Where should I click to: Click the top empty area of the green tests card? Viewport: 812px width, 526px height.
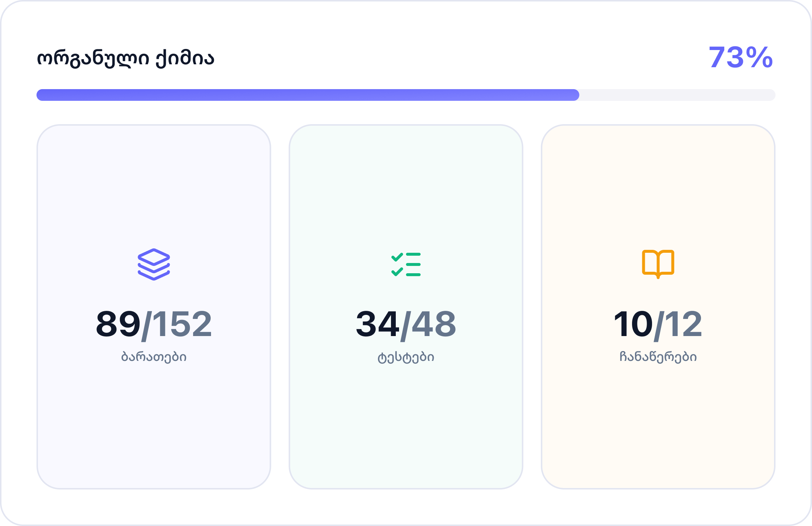[406, 175]
